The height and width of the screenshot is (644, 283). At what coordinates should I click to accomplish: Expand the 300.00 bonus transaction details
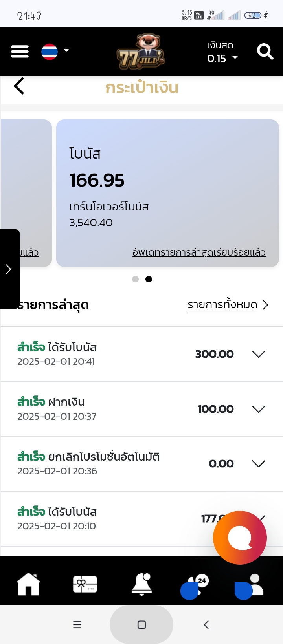point(258,354)
